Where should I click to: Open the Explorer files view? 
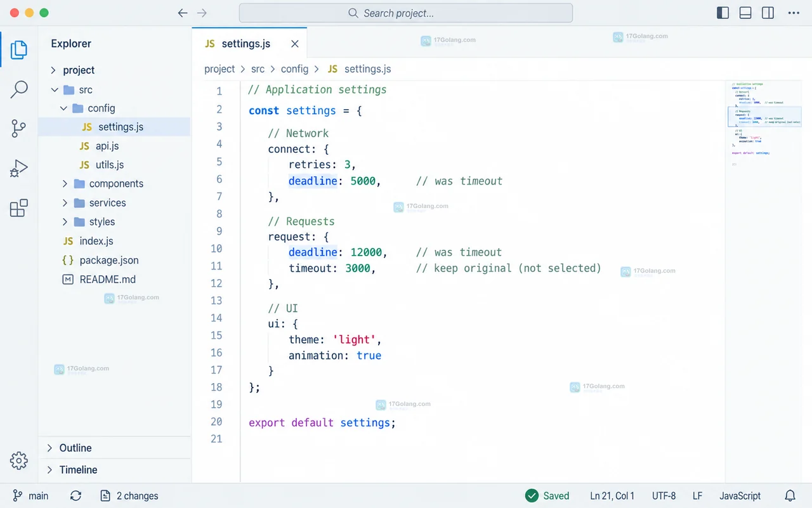pyautogui.click(x=19, y=49)
